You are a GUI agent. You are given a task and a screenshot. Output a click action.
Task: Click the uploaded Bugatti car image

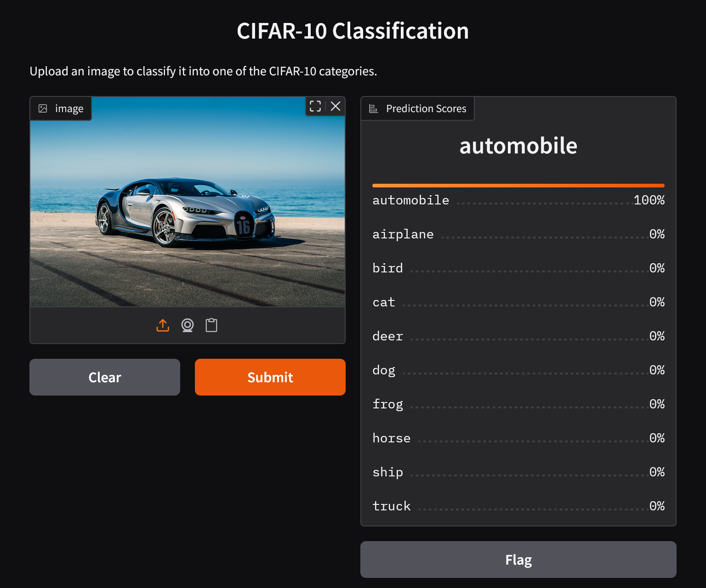(x=187, y=211)
